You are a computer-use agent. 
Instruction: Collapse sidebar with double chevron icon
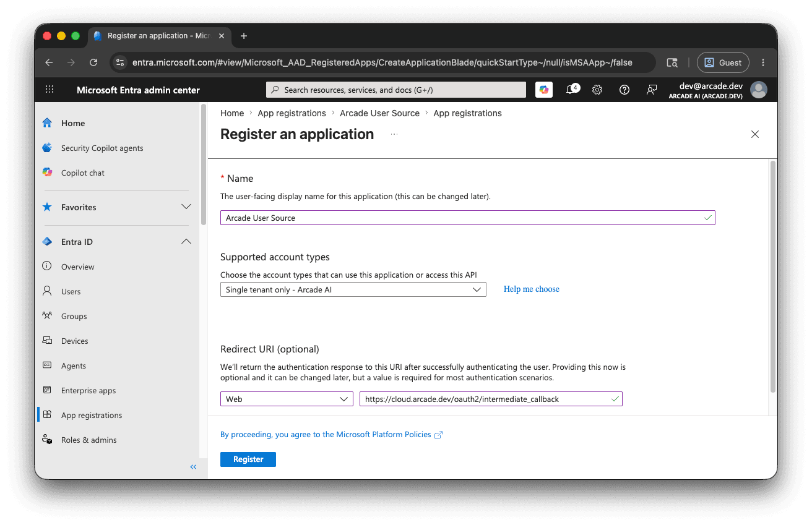(x=193, y=467)
